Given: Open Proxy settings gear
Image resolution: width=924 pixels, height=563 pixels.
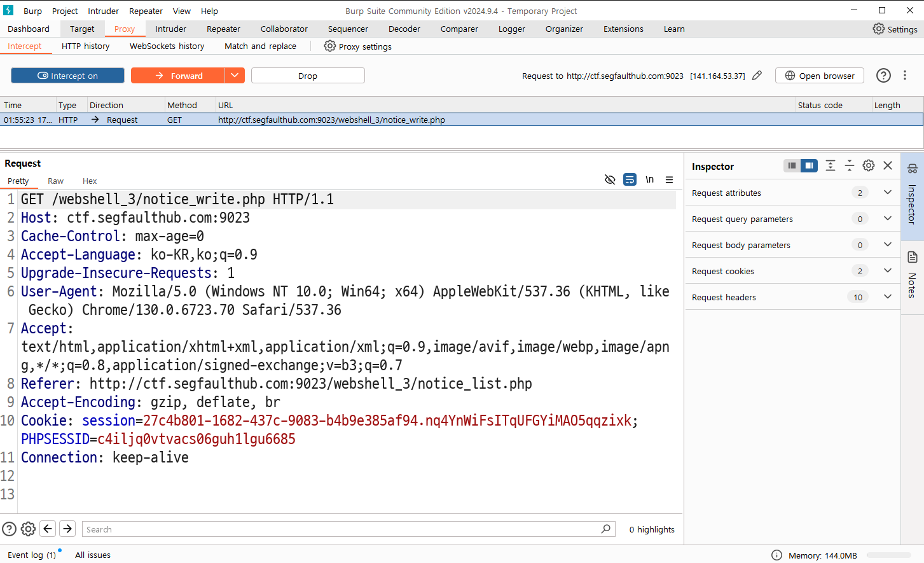Looking at the screenshot, I should [x=329, y=46].
